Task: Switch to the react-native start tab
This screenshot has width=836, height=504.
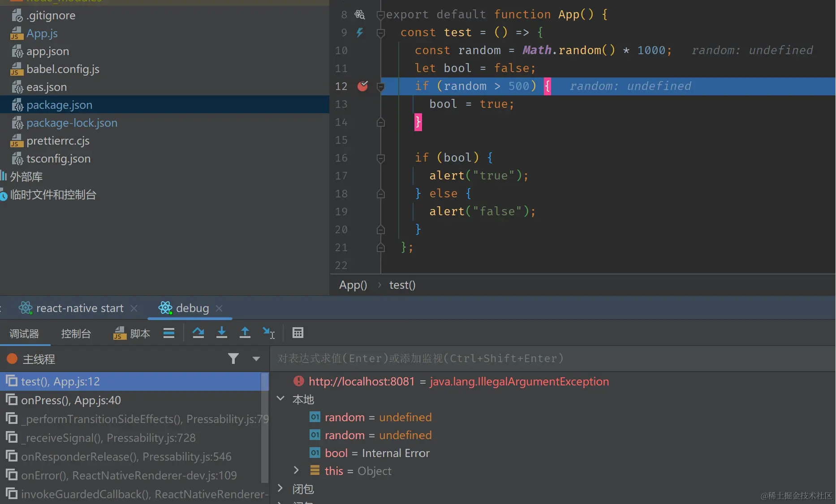Action: 71,308
